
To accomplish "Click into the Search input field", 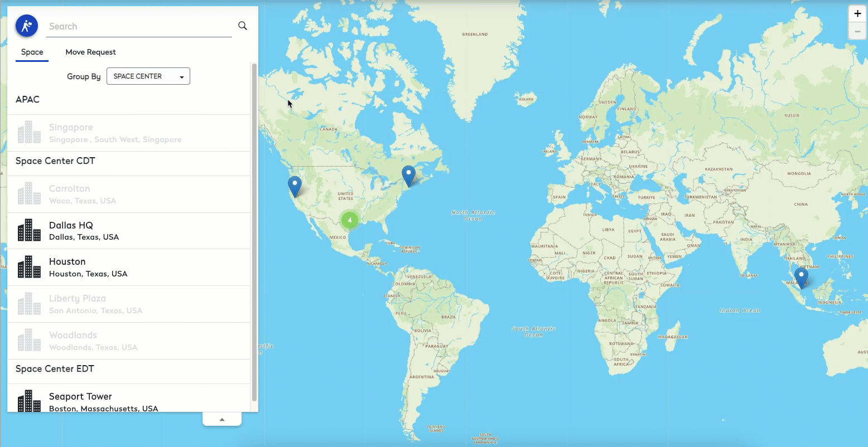I will coord(139,26).
